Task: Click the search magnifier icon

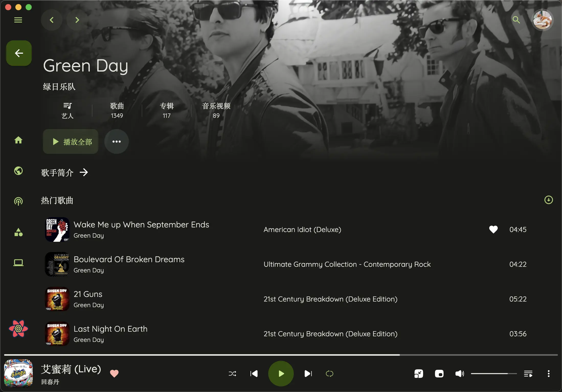Action: pyautogui.click(x=516, y=20)
